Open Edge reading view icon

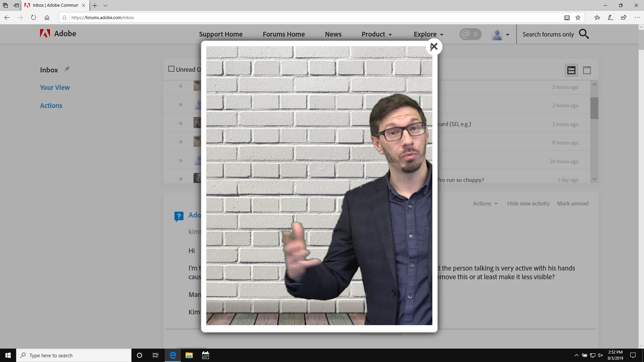pyautogui.click(x=567, y=18)
